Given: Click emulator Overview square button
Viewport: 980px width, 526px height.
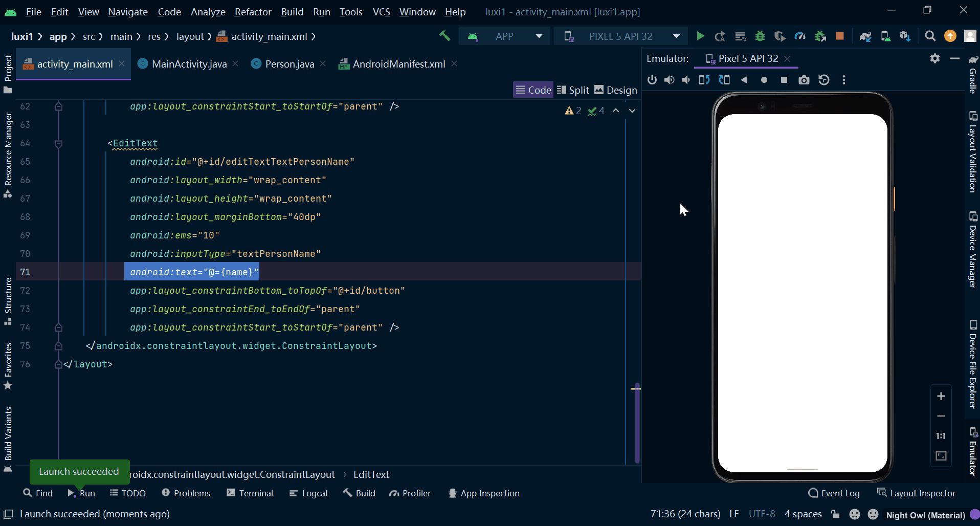Looking at the screenshot, I should 784,80.
